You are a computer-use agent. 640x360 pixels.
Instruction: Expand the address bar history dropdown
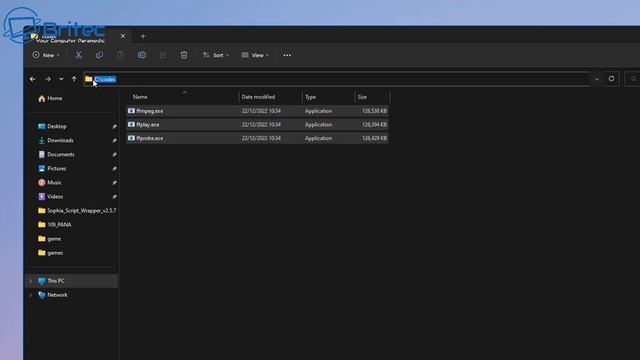[x=597, y=79]
